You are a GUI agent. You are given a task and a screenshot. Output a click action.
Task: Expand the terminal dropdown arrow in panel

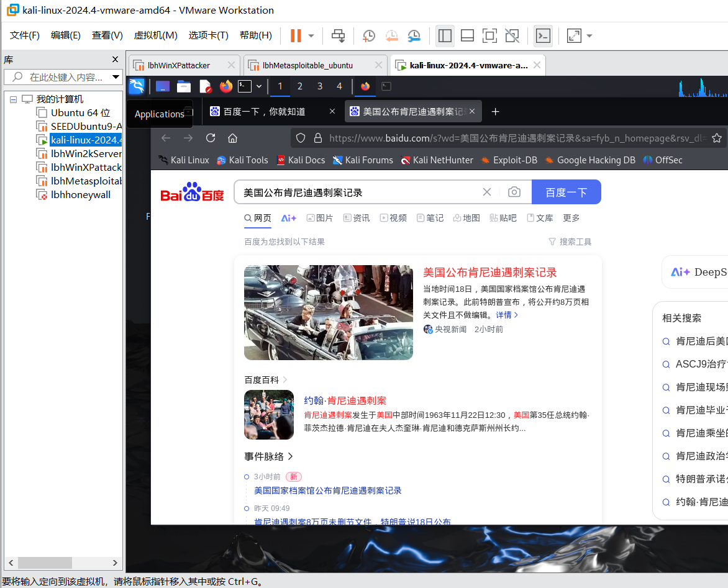pos(259,86)
